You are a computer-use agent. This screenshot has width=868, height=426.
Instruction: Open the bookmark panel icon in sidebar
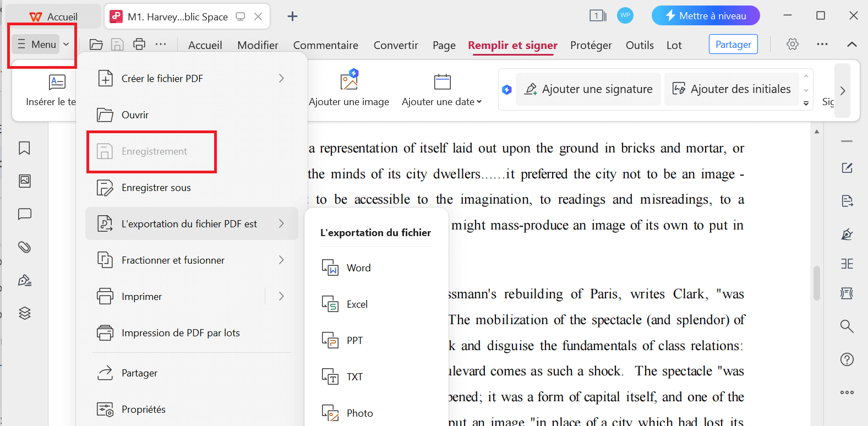coord(24,148)
